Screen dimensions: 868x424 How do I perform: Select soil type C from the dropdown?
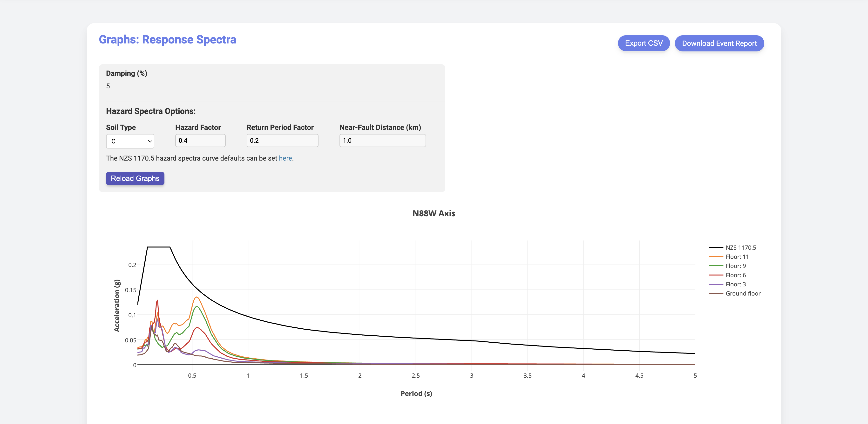[130, 141]
